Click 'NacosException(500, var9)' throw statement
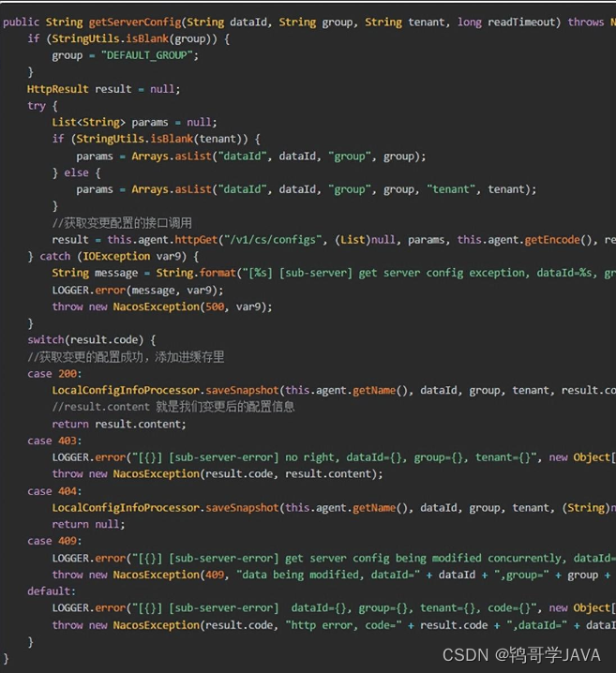Screen dimensions: 616x673 [x=192, y=307]
